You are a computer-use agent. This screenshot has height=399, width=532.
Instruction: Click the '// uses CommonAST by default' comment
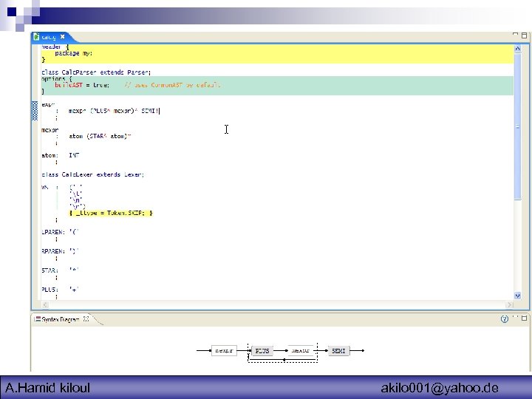pyautogui.click(x=172, y=85)
